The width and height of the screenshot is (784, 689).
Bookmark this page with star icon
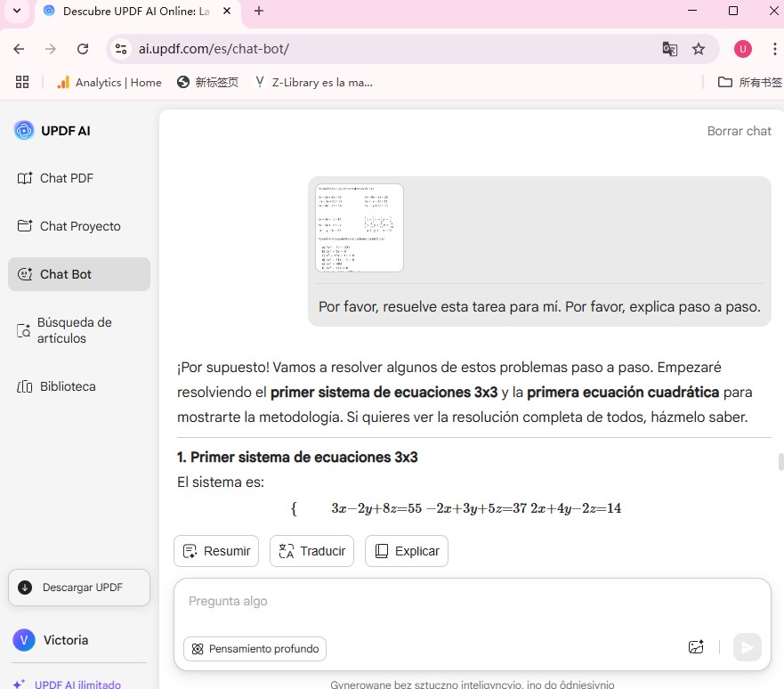(x=698, y=49)
